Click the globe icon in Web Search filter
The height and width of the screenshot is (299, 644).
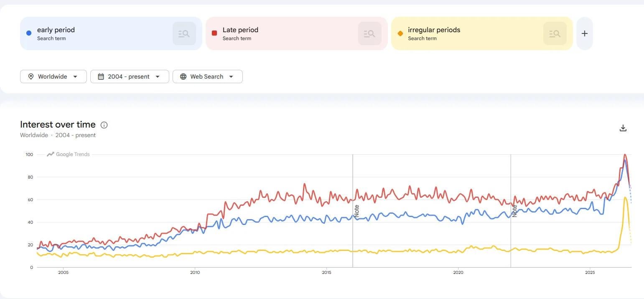(x=183, y=77)
